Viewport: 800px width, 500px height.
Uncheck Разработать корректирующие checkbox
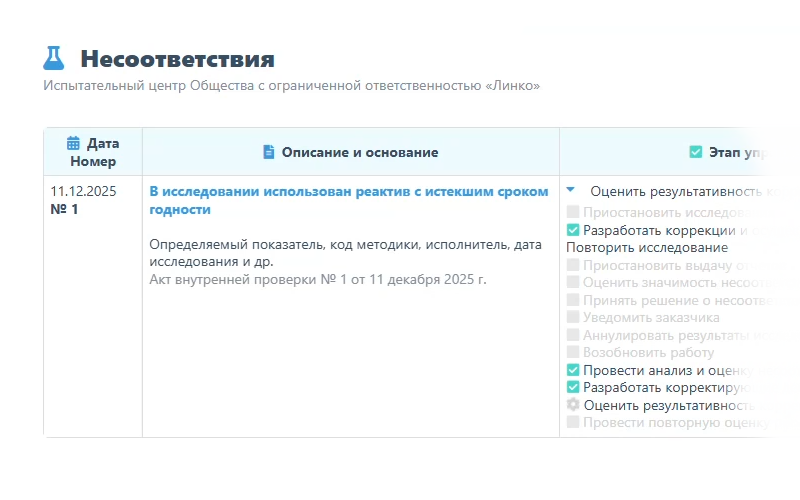point(573,388)
